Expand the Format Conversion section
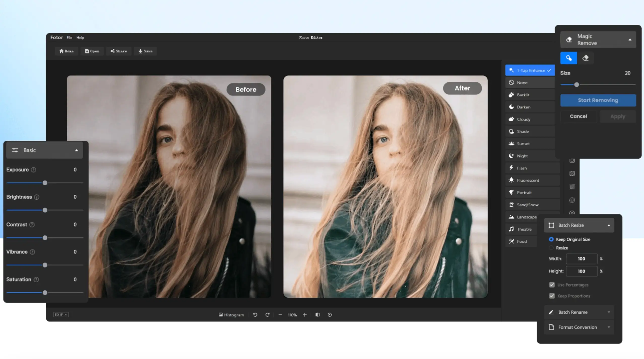644x359 pixels. 579,327
